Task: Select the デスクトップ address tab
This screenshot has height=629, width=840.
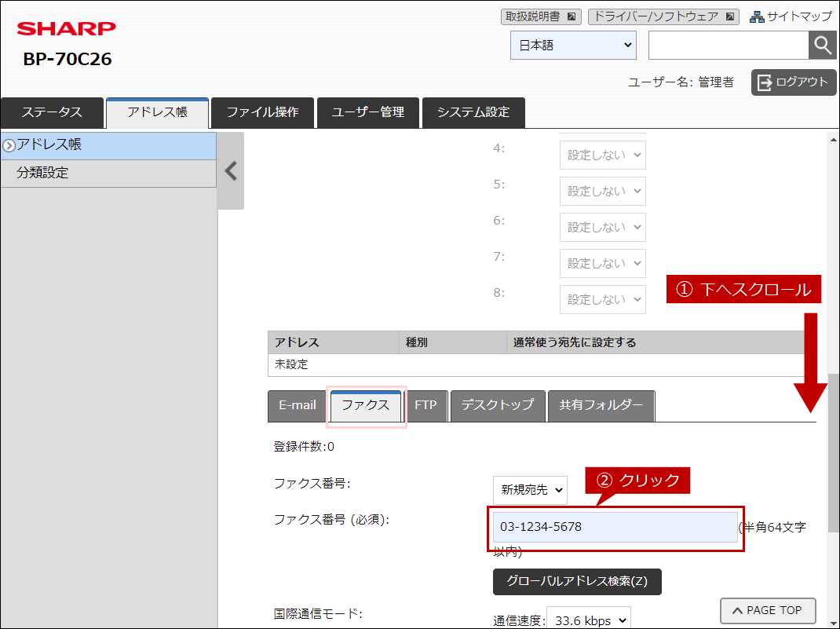Action: (498, 405)
